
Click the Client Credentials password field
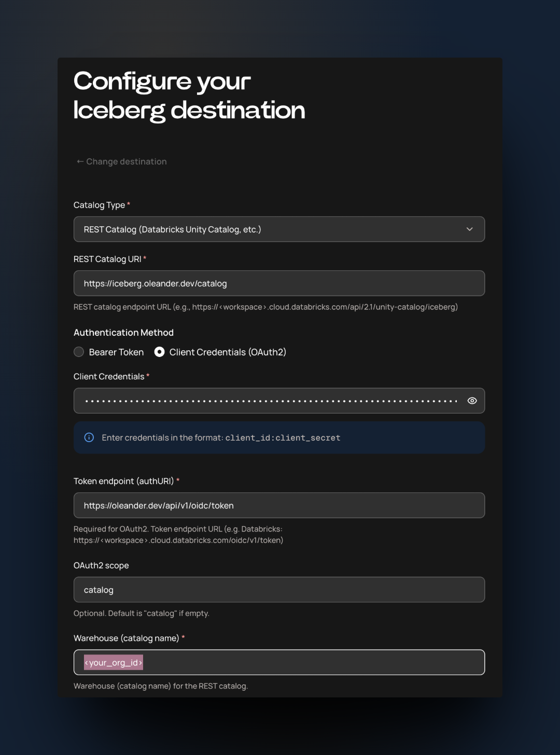click(x=279, y=401)
